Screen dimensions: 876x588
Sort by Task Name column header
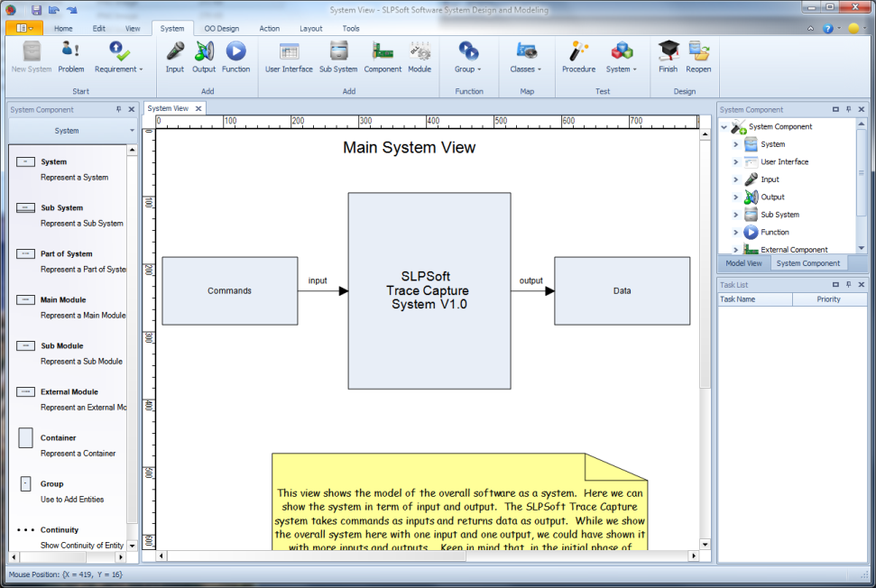pos(755,299)
